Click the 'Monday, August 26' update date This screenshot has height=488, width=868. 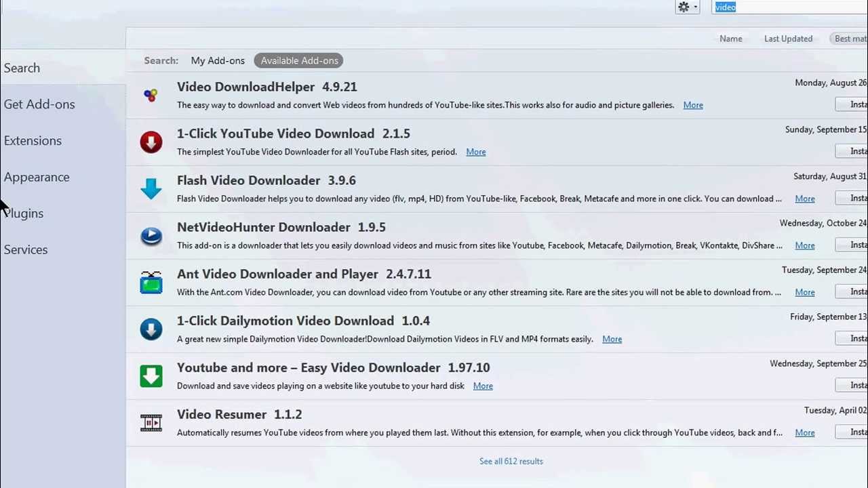pos(831,83)
